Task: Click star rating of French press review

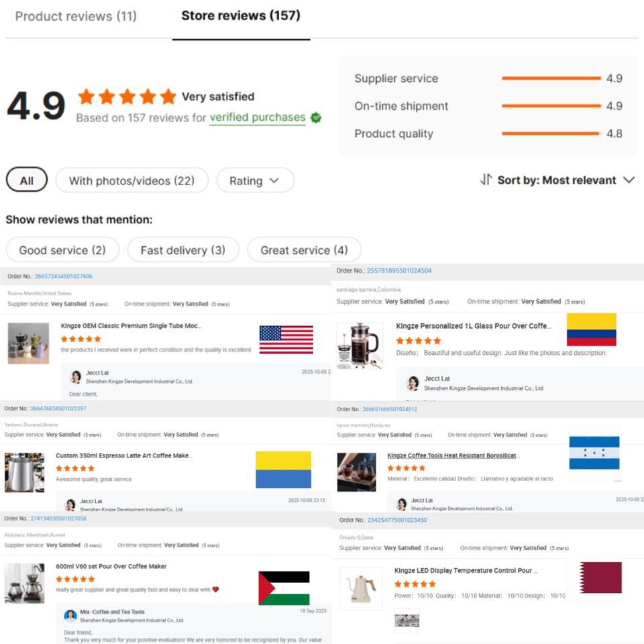Action: [419, 341]
